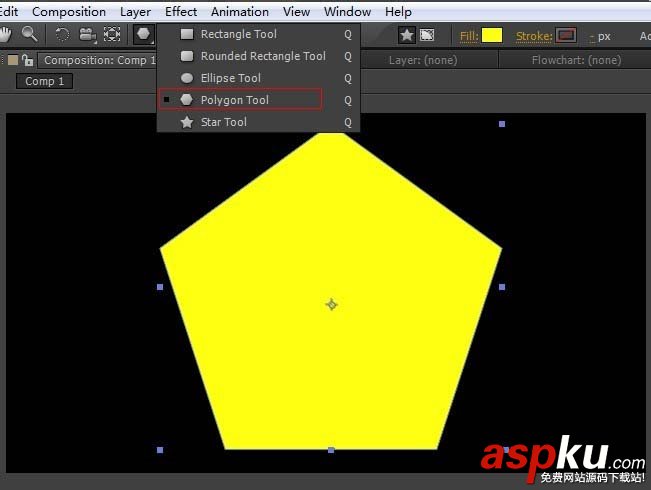
Task: Open the Edit menu
Action: coord(9,12)
